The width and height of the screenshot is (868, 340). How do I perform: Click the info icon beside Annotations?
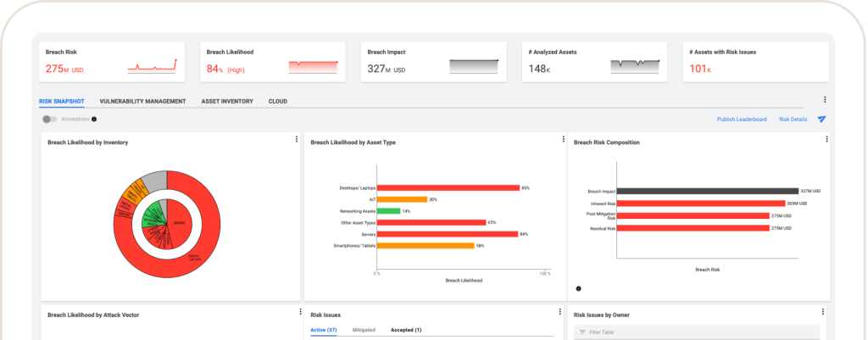pyautogui.click(x=94, y=120)
